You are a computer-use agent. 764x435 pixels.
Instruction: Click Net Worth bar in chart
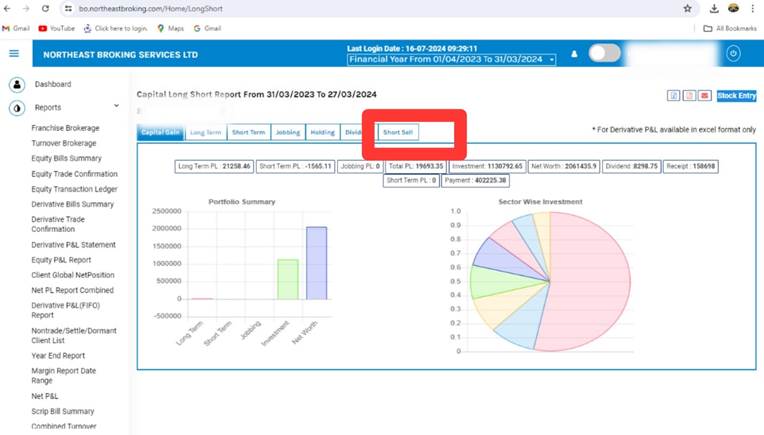(317, 263)
